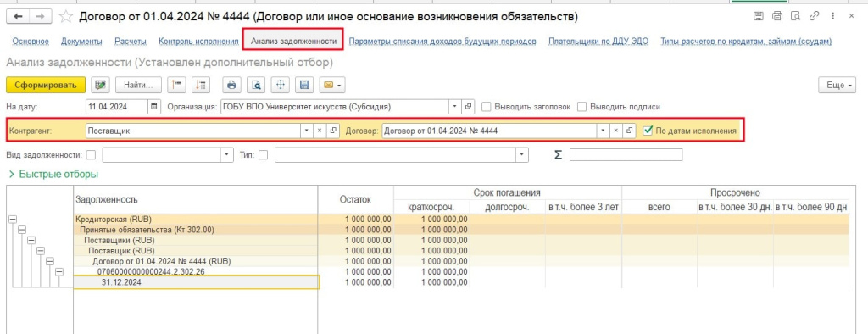Click the page fit crosshair toolbar icon

pyautogui.click(x=280, y=85)
